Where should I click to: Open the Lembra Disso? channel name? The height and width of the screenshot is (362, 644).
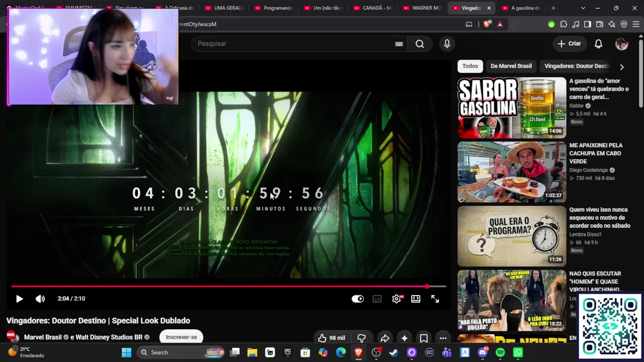pos(587,234)
